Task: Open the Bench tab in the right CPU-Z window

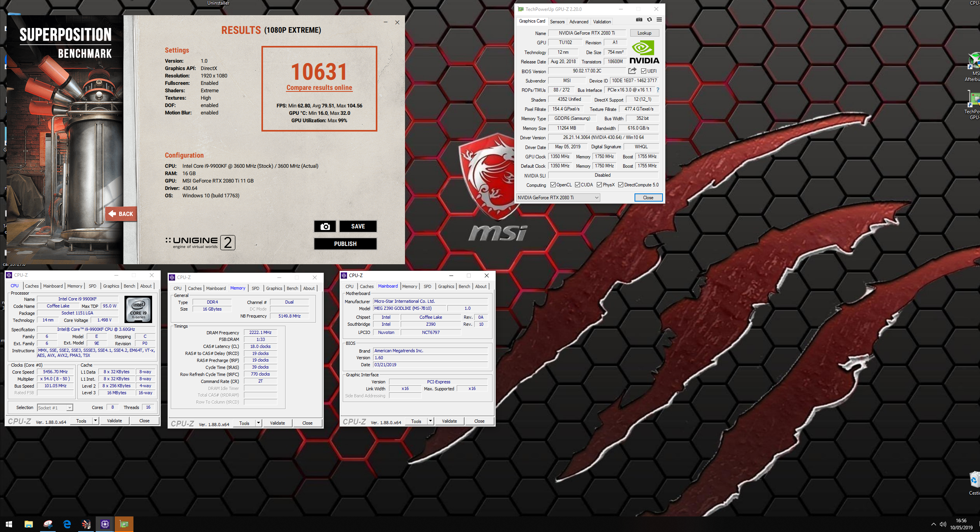Action: (x=464, y=286)
